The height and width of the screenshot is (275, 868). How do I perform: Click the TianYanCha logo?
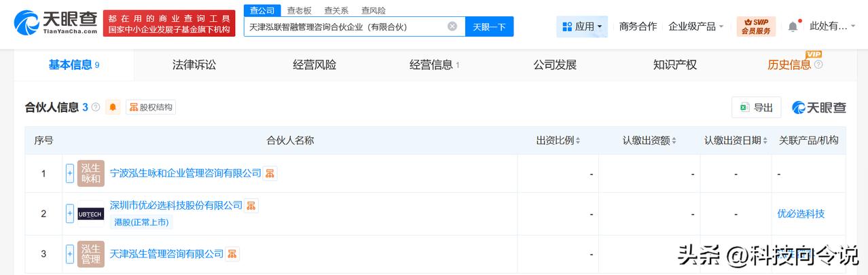tap(56, 23)
